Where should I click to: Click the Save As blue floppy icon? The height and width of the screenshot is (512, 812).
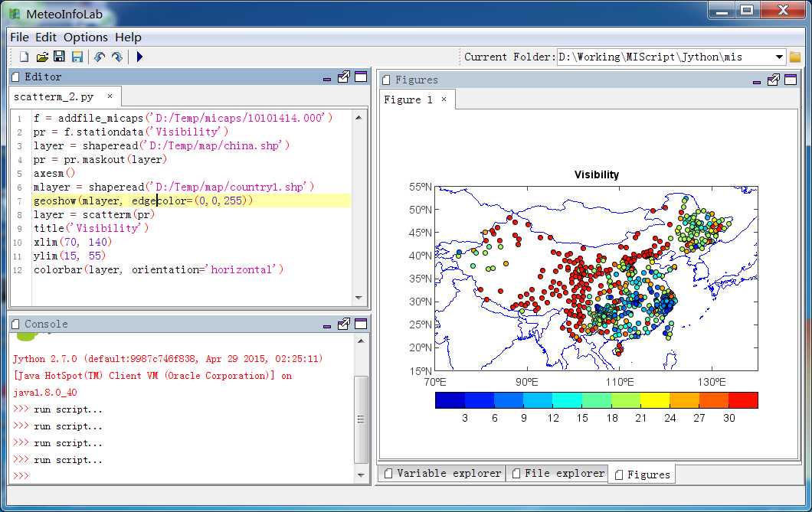(x=77, y=57)
